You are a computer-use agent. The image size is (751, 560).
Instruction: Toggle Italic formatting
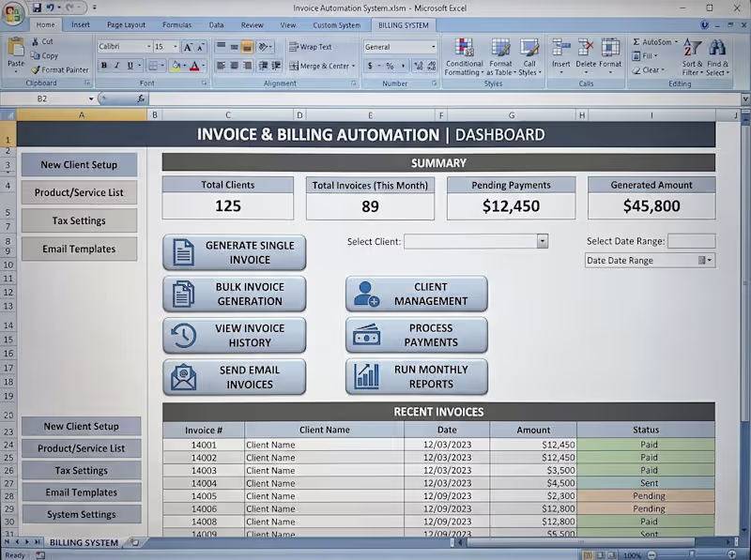(x=116, y=66)
